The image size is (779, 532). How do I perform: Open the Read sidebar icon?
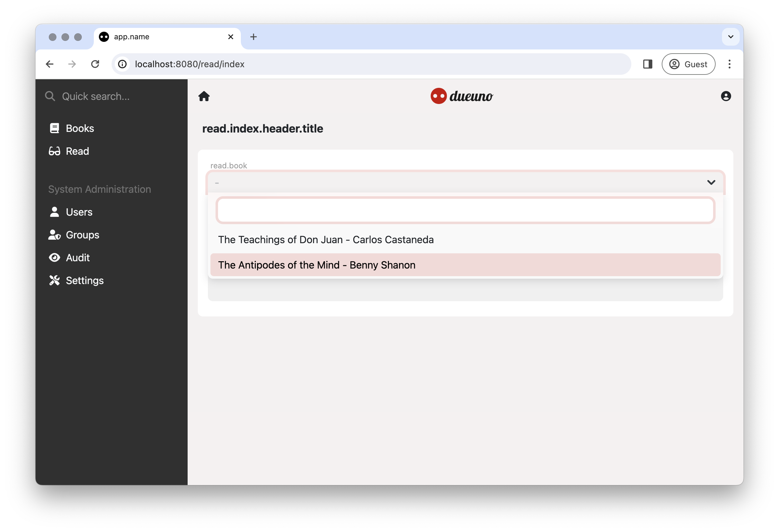click(54, 151)
